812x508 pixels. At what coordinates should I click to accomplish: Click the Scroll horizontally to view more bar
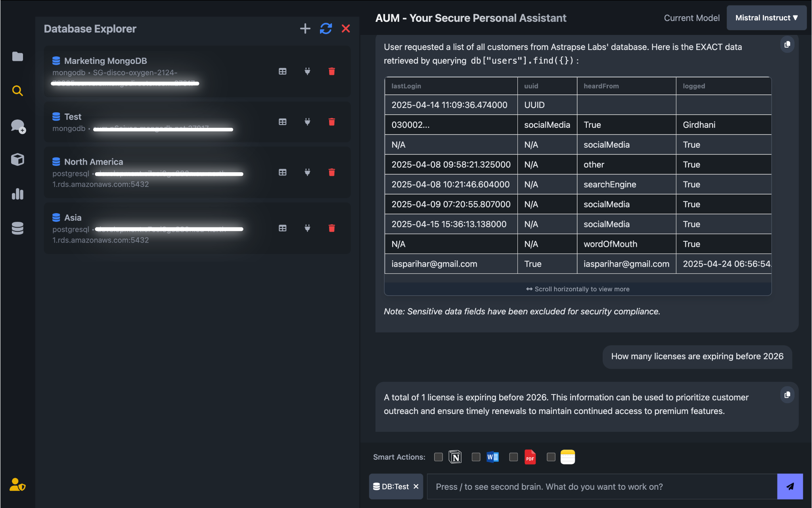(x=578, y=289)
